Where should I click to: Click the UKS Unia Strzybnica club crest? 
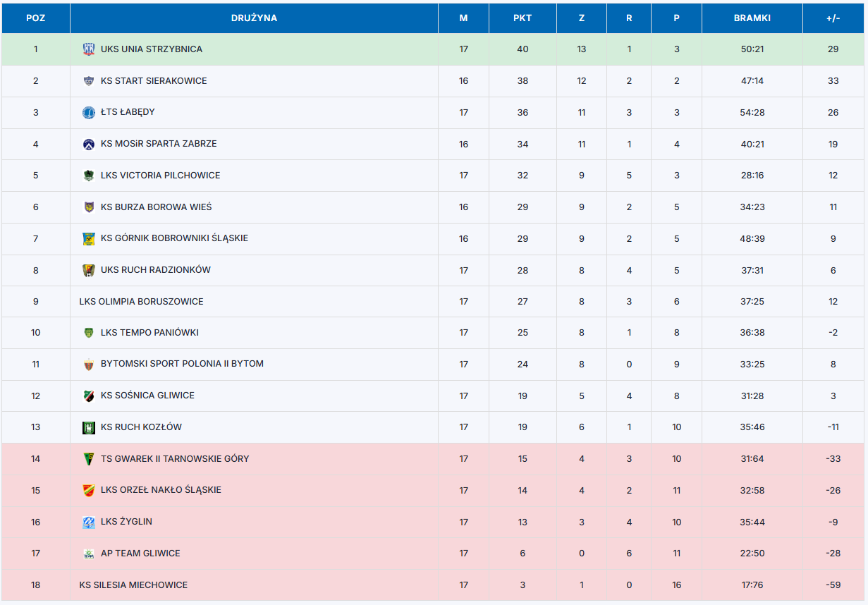click(89, 49)
